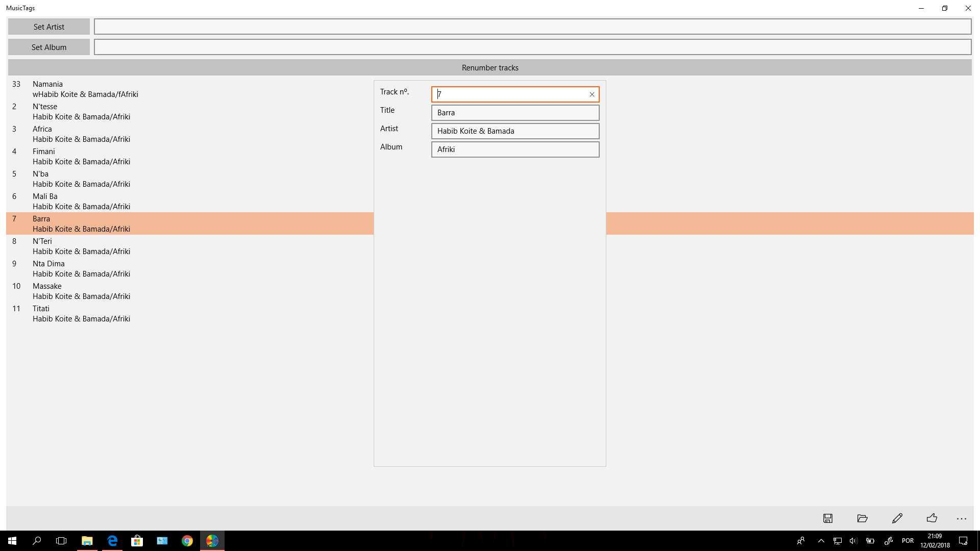The width and height of the screenshot is (980, 551).
Task: Open Microsoft Edge from taskbar
Action: click(112, 541)
